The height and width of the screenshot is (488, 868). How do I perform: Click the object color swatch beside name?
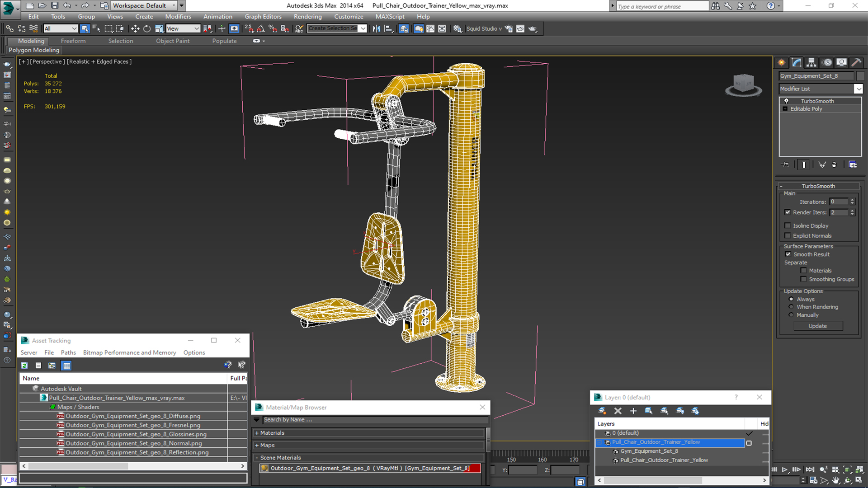(x=860, y=76)
